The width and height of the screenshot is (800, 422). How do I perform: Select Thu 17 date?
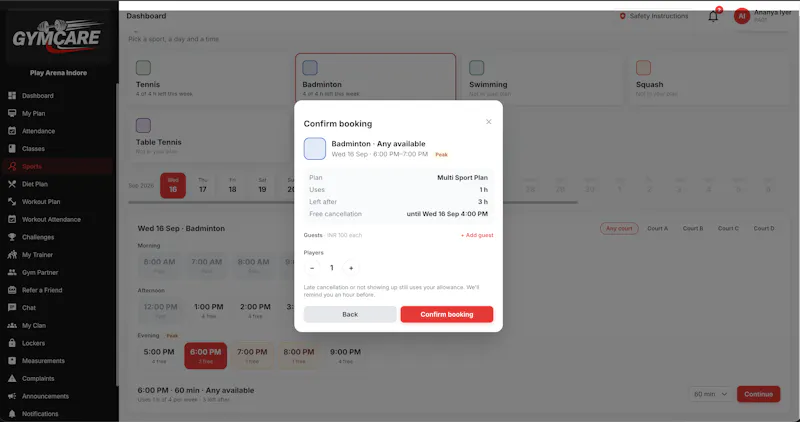(x=203, y=185)
